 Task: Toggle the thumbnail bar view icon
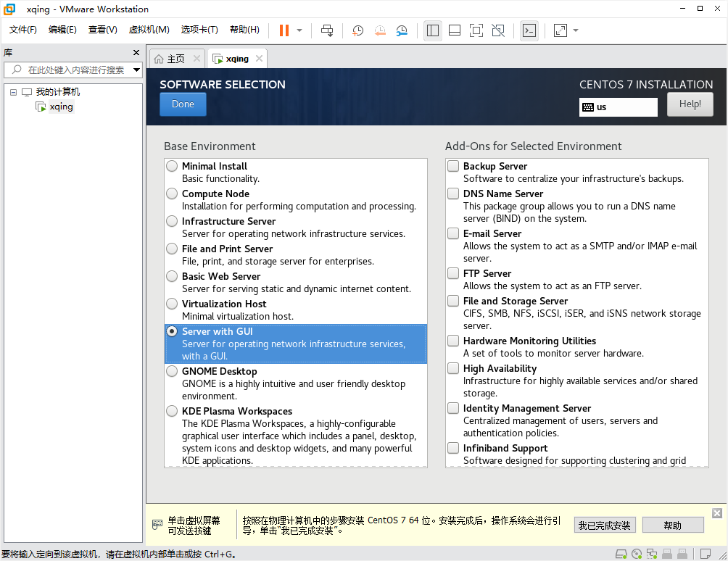point(455,30)
